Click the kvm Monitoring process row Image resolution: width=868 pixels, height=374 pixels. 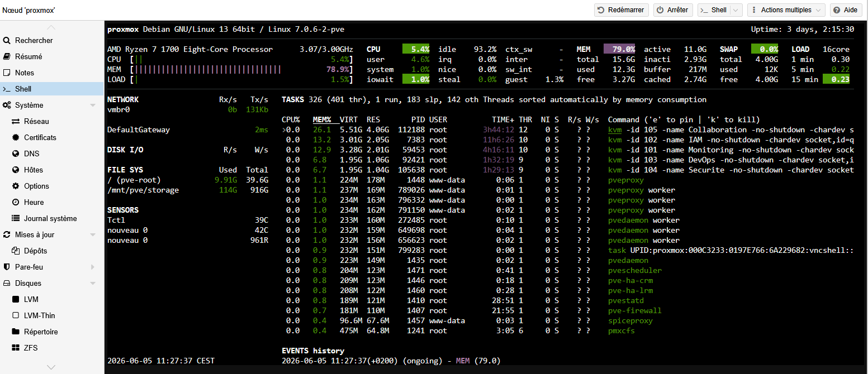coord(568,150)
